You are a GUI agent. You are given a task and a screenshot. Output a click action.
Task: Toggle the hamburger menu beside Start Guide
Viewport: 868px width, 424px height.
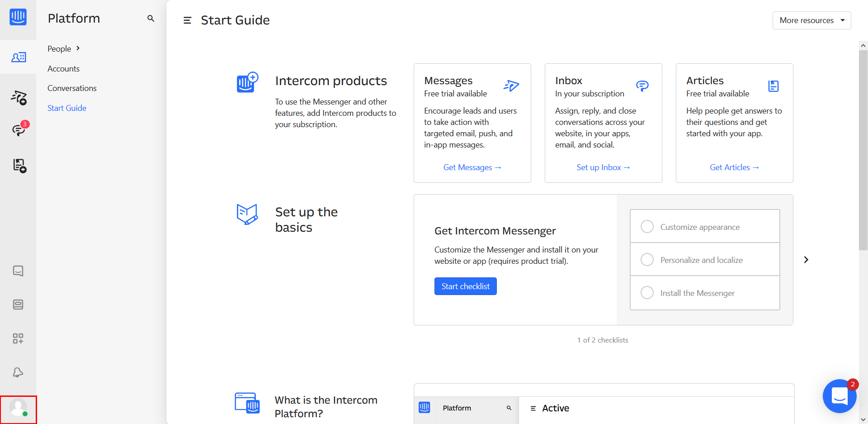click(x=187, y=20)
